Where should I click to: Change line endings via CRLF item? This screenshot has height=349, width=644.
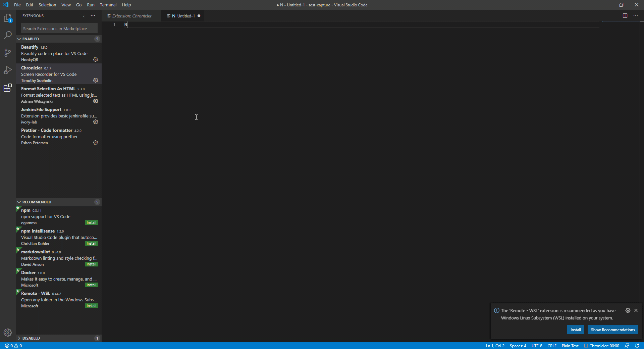click(x=552, y=346)
